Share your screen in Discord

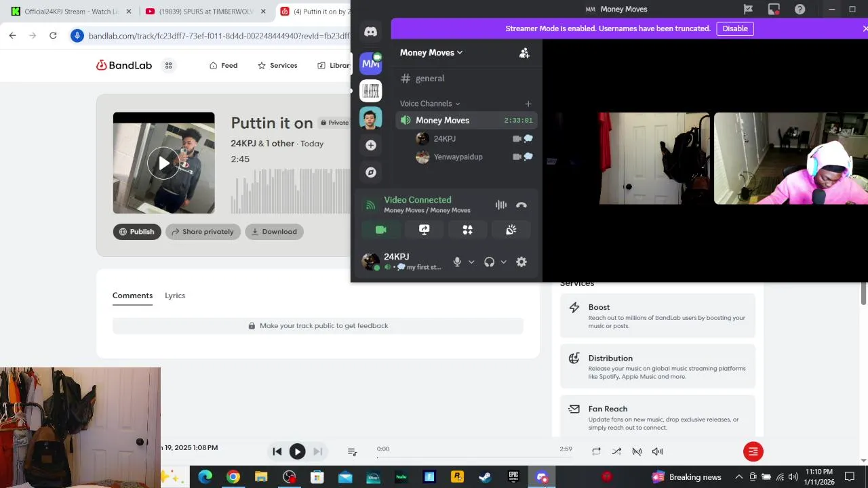[425, 230]
